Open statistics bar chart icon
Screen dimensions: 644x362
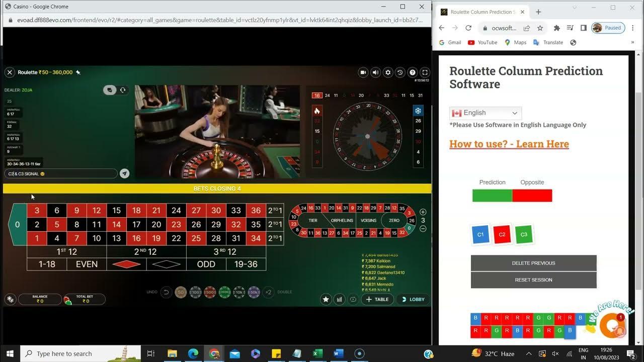click(x=340, y=299)
